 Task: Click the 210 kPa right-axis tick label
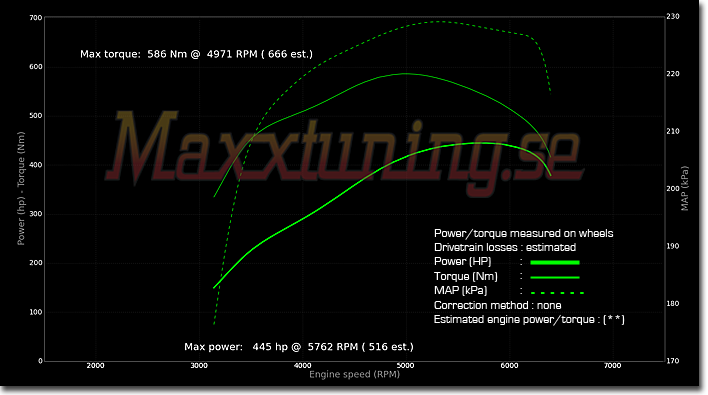[673, 131]
